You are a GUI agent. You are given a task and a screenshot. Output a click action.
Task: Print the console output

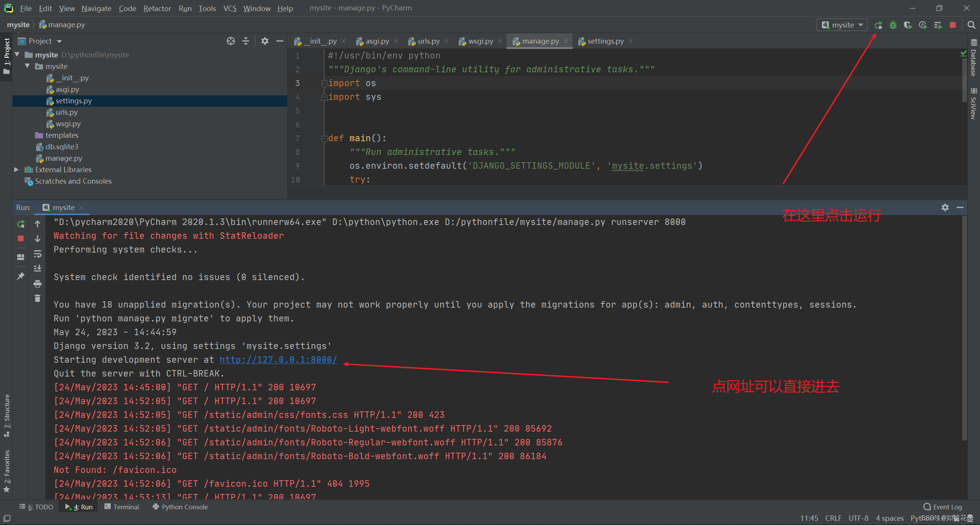(38, 284)
